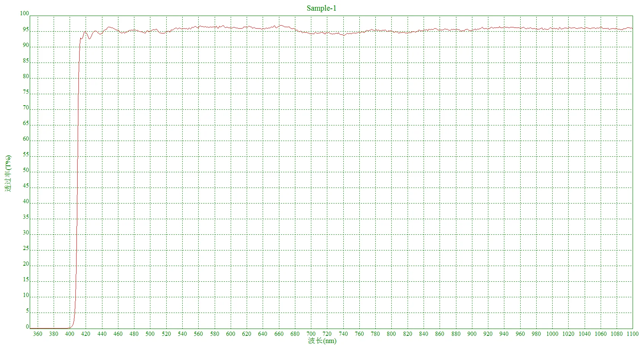Click the 40 label on the y-axis
Image resolution: width=644 pixels, height=348 pixels.
tap(26, 201)
